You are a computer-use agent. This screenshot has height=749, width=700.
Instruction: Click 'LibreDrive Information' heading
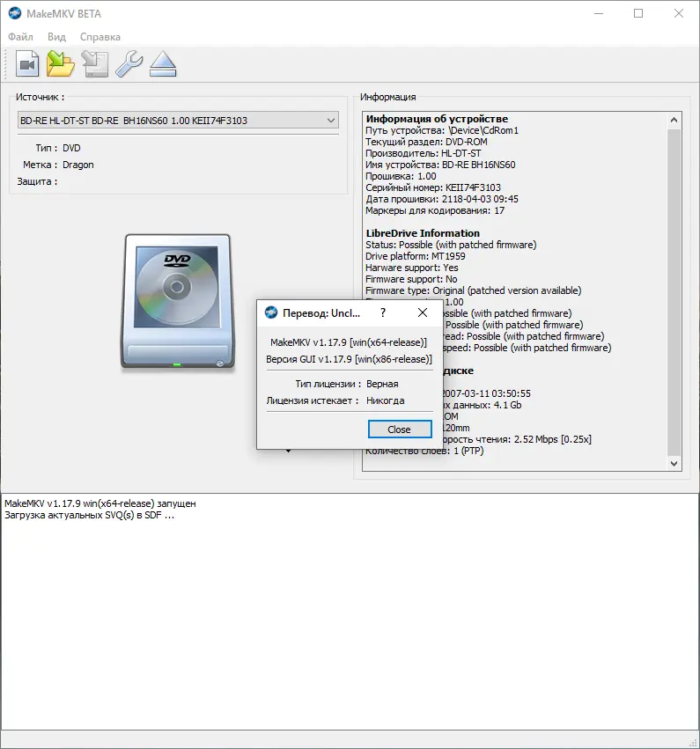(423, 233)
